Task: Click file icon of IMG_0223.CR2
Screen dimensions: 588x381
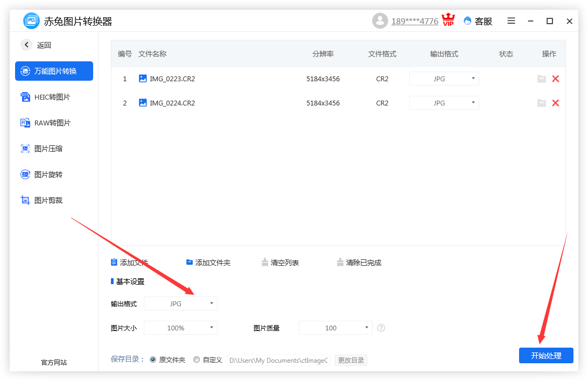Action: (x=143, y=79)
